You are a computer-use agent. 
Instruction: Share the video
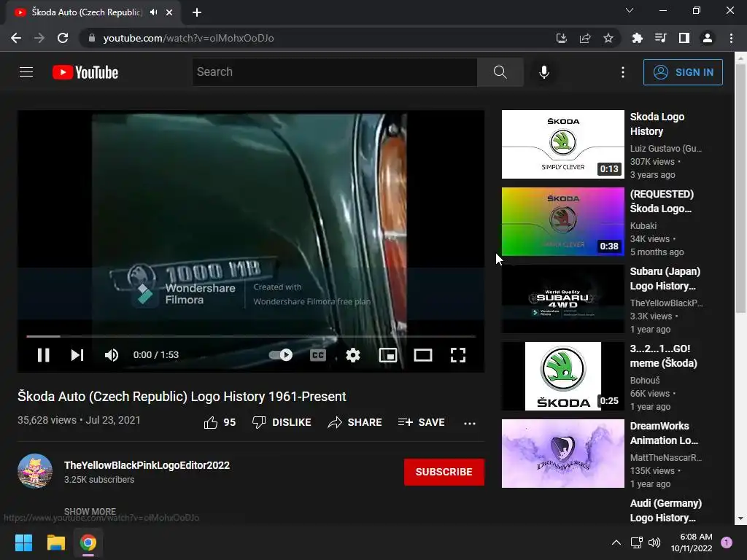355,422
